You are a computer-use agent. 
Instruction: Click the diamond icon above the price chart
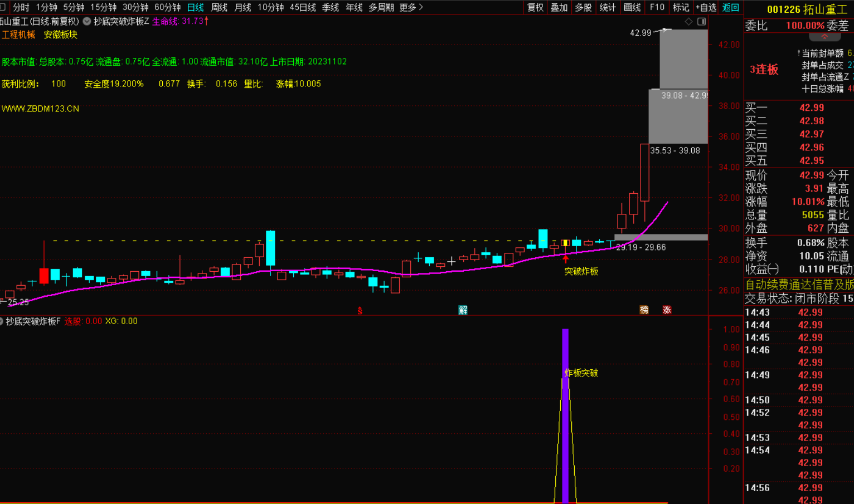[688, 22]
